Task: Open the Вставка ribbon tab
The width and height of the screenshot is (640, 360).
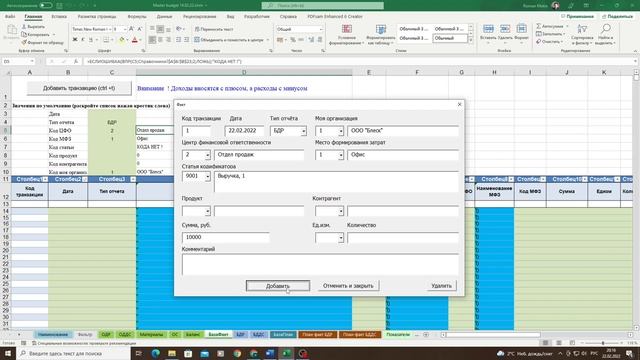Action: tap(59, 17)
